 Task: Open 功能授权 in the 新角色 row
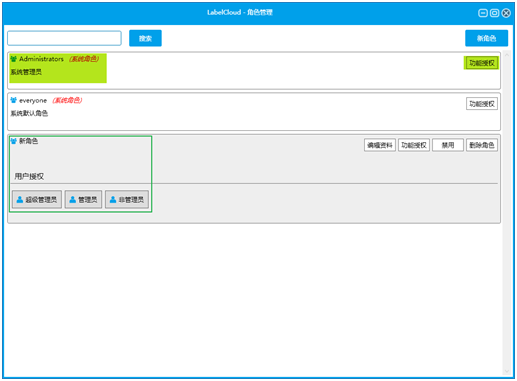pos(414,145)
